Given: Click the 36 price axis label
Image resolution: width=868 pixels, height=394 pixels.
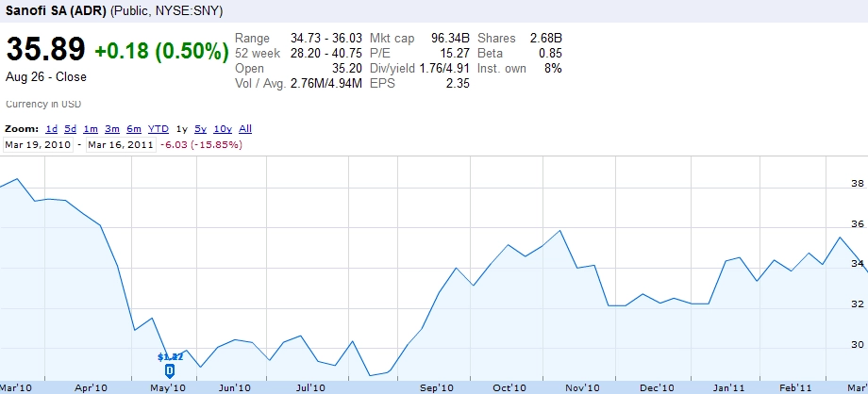Looking at the screenshot, I should click(858, 224).
